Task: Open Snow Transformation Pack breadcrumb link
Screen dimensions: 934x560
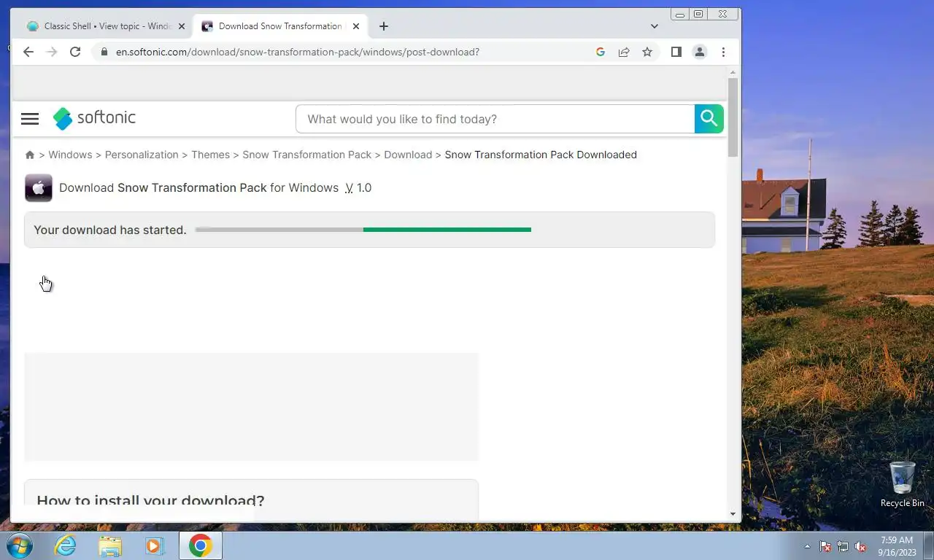Action: pos(307,155)
